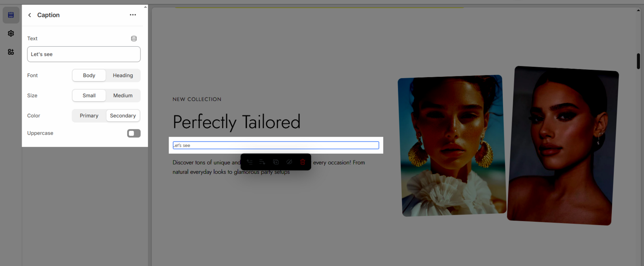This screenshot has height=266, width=644.
Task: Enable the Uppercase toggle
Action: [x=134, y=133]
